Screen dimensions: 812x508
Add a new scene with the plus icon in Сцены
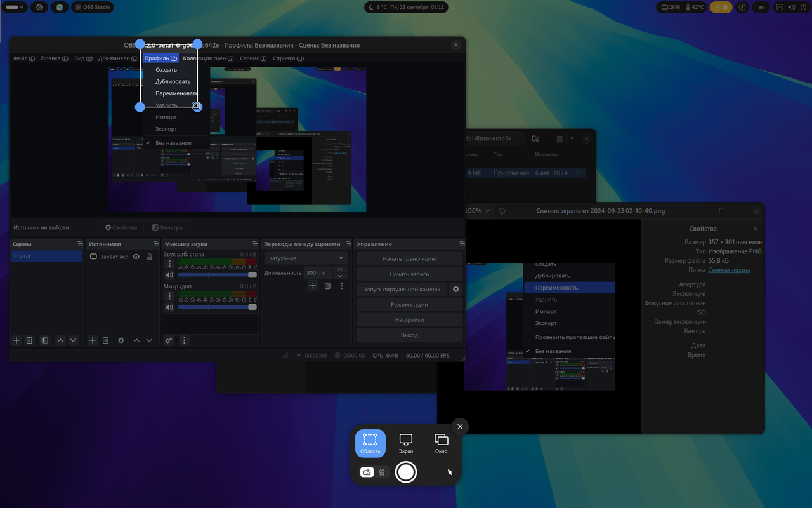tap(17, 340)
